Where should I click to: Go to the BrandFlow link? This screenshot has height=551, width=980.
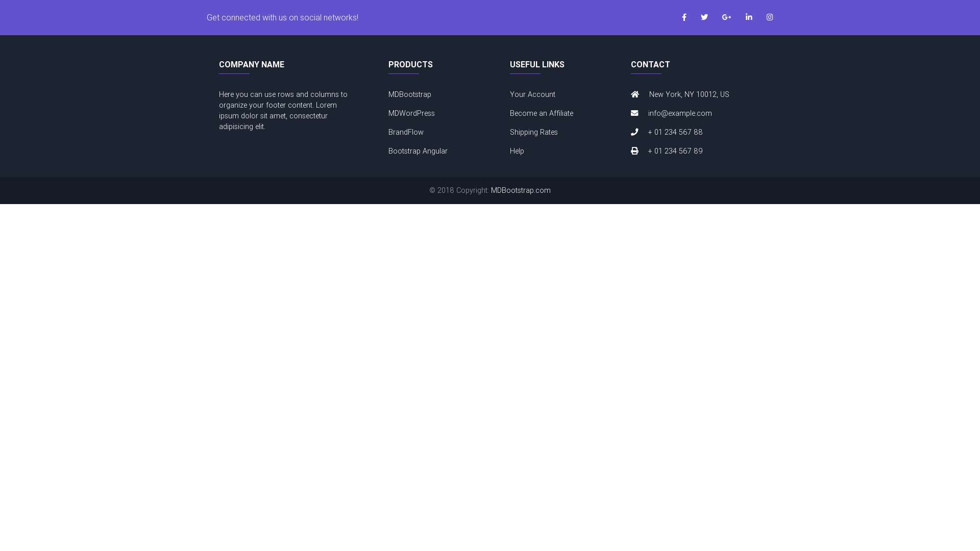pyautogui.click(x=406, y=132)
